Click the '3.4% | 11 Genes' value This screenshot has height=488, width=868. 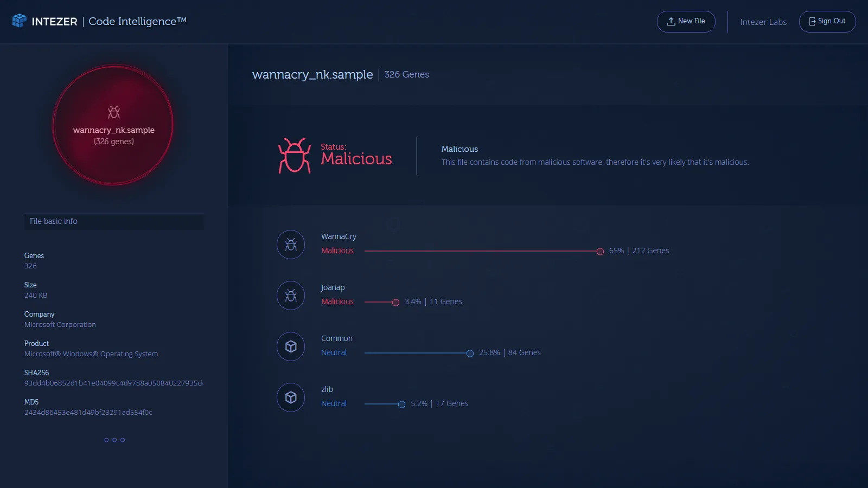433,301
